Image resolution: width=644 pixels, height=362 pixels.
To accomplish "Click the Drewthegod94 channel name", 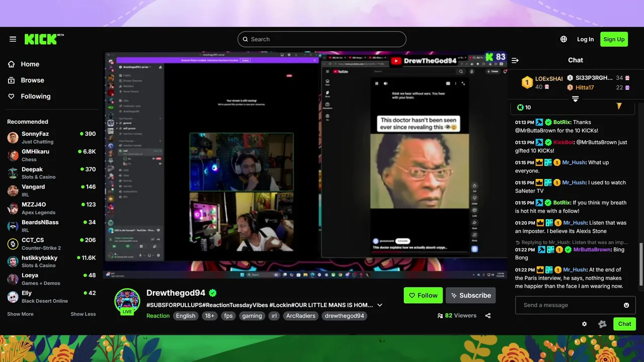I will [x=176, y=293].
